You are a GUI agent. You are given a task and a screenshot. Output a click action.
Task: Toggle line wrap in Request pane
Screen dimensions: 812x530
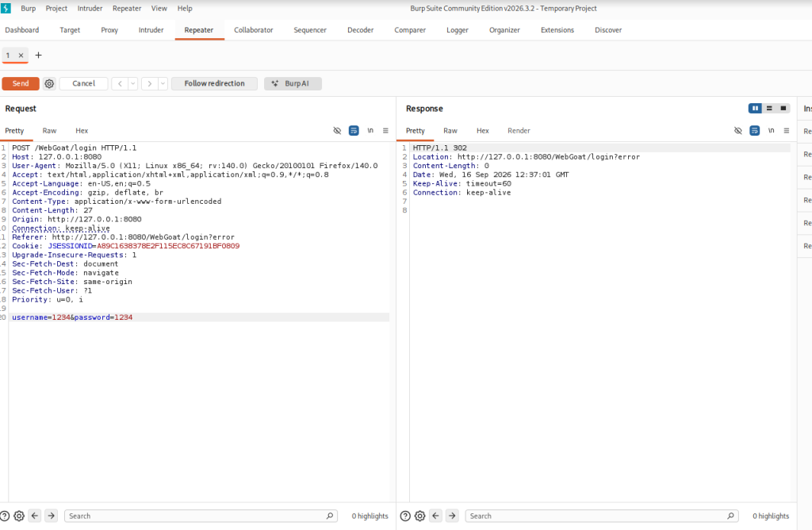coord(354,131)
